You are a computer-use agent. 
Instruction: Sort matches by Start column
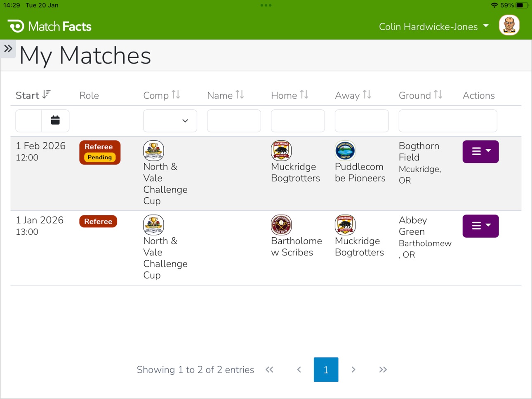(x=33, y=95)
